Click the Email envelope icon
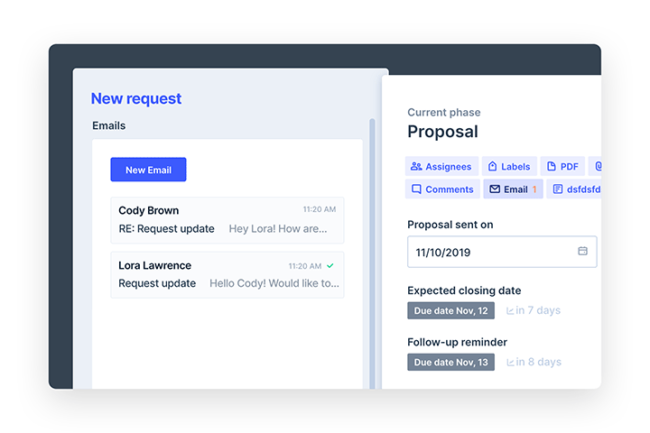 pyautogui.click(x=494, y=189)
